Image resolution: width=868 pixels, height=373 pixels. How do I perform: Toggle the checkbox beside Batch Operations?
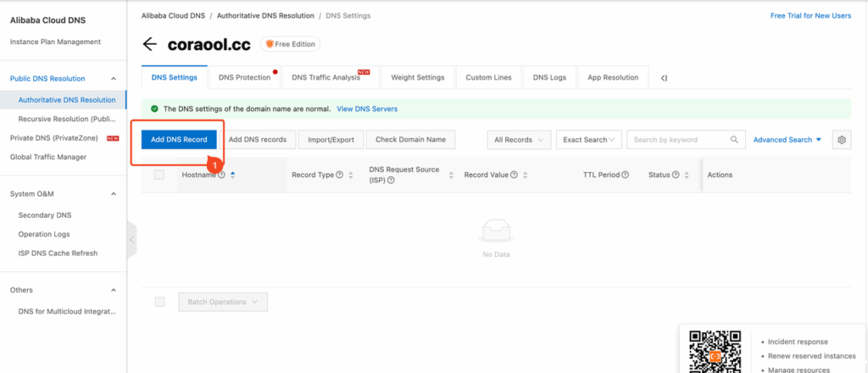coord(160,302)
